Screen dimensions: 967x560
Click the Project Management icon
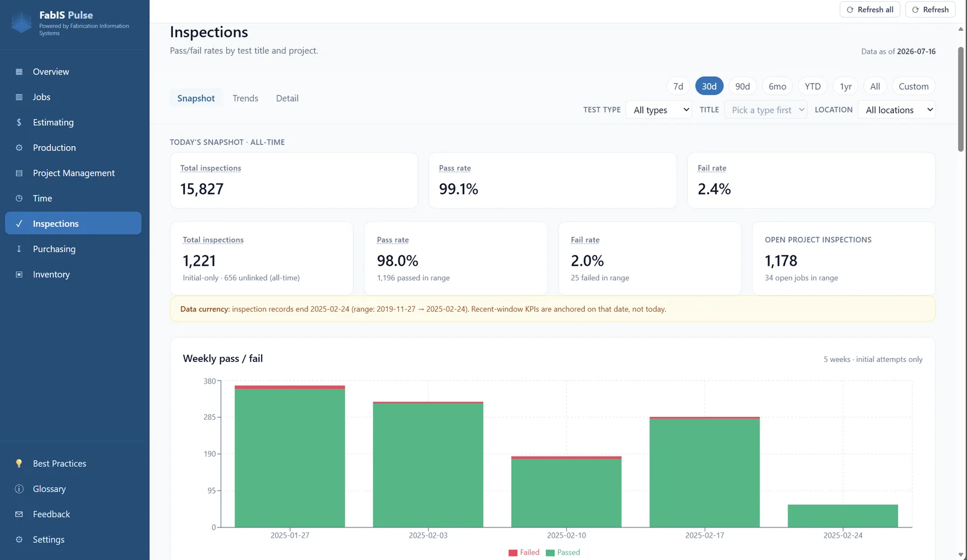tap(19, 173)
